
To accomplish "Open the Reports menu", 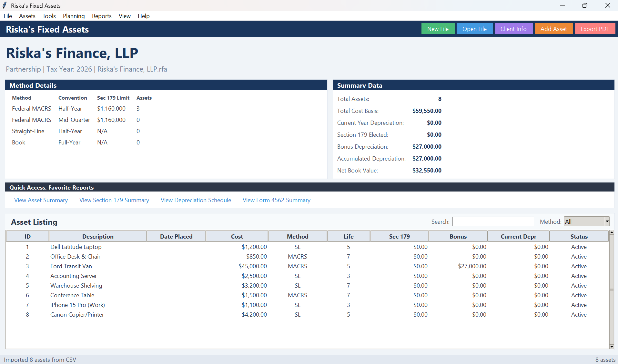I will pyautogui.click(x=101, y=16).
